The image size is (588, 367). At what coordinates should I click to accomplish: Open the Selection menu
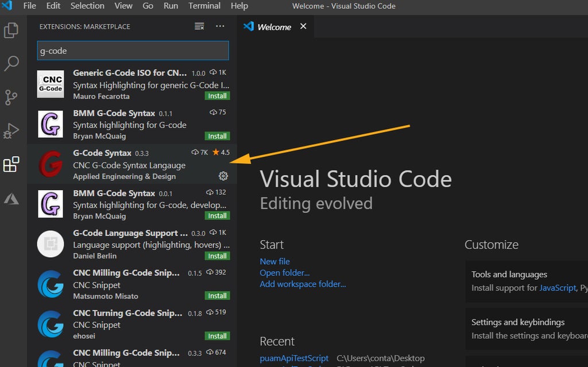coord(87,6)
